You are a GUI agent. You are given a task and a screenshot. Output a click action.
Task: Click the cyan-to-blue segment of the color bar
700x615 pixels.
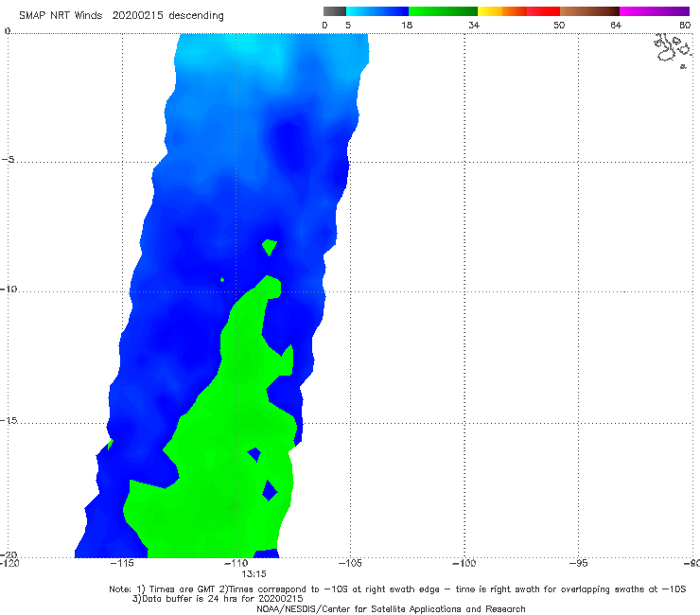(x=377, y=11)
